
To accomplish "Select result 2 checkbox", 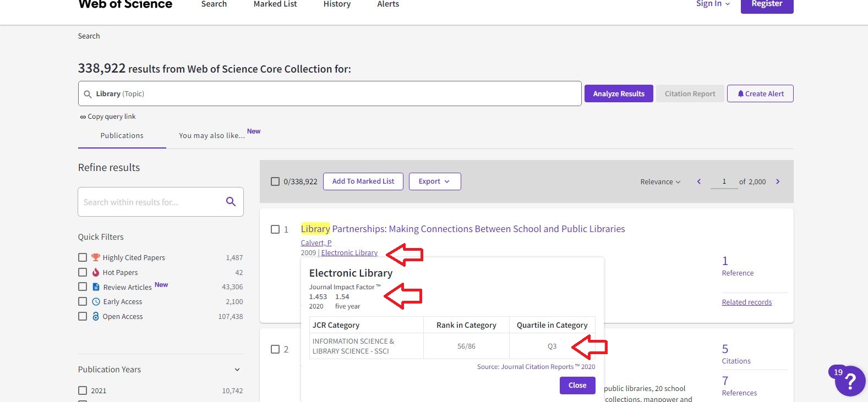I will (x=275, y=349).
